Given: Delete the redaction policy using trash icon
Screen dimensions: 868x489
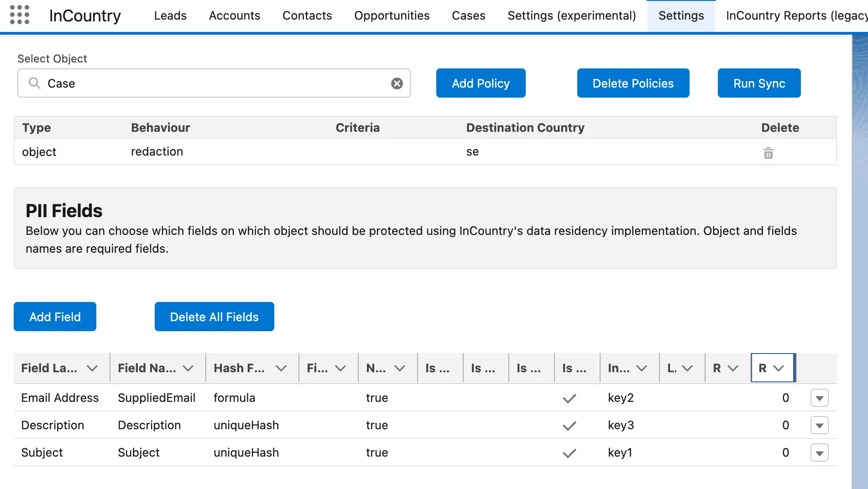Looking at the screenshot, I should point(768,153).
